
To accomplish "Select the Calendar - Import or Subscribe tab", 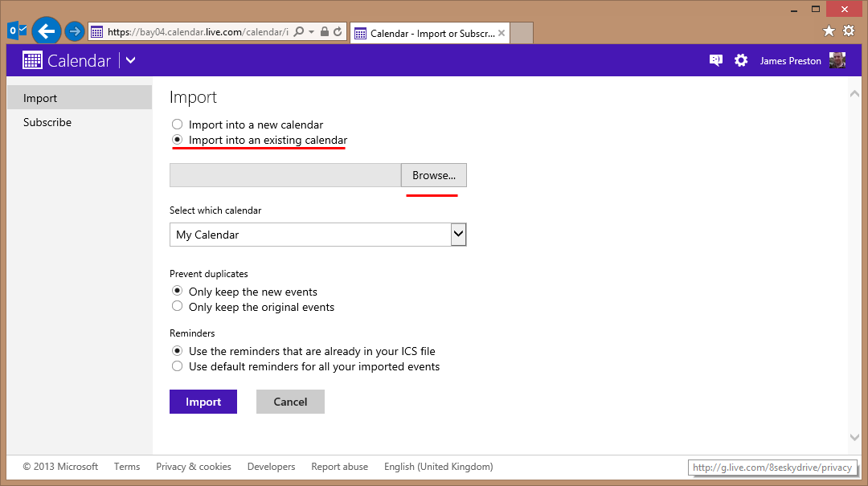I will coord(429,33).
